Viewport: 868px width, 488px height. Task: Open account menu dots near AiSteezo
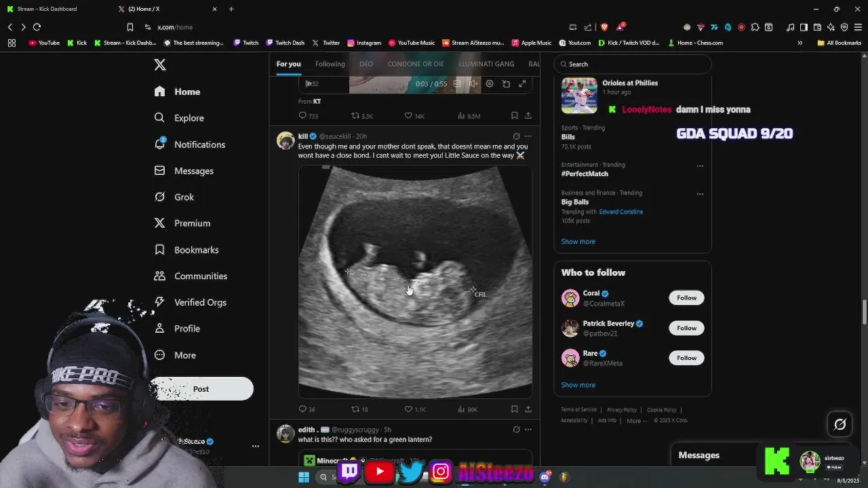coord(256,446)
